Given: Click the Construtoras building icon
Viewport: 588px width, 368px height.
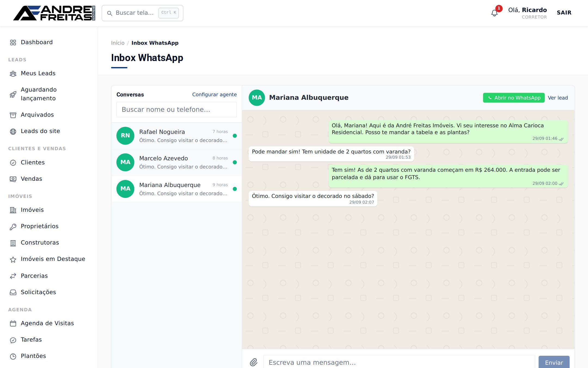Looking at the screenshot, I should 13,243.
